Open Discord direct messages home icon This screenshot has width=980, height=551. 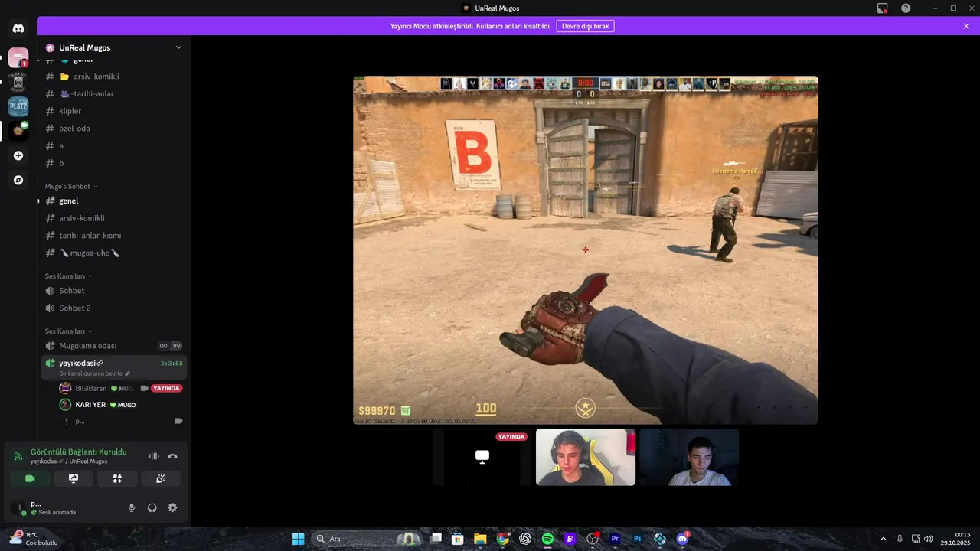(x=18, y=28)
